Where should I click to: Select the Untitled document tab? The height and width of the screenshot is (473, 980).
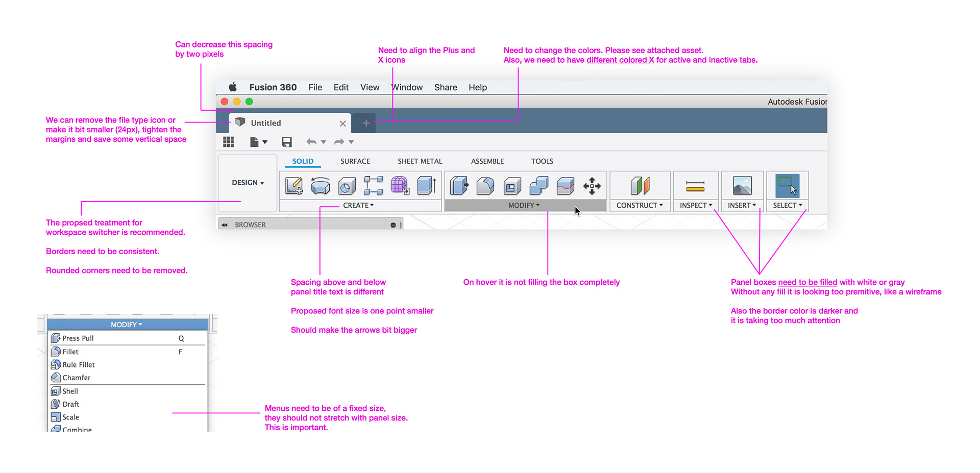click(x=290, y=123)
